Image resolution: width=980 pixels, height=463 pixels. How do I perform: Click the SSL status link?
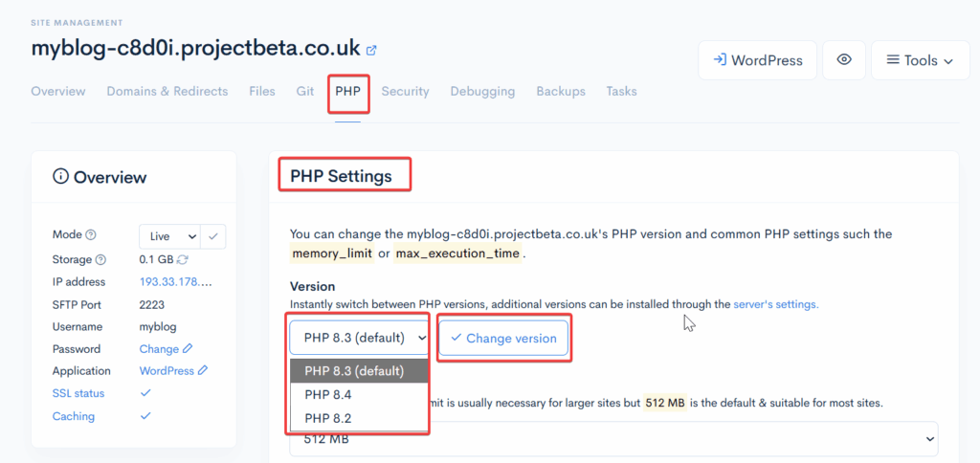(78, 394)
